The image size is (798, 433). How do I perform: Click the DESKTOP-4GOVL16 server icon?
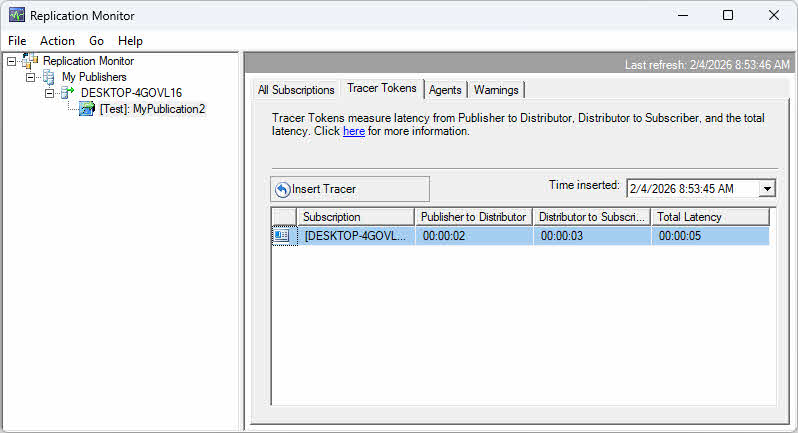68,93
